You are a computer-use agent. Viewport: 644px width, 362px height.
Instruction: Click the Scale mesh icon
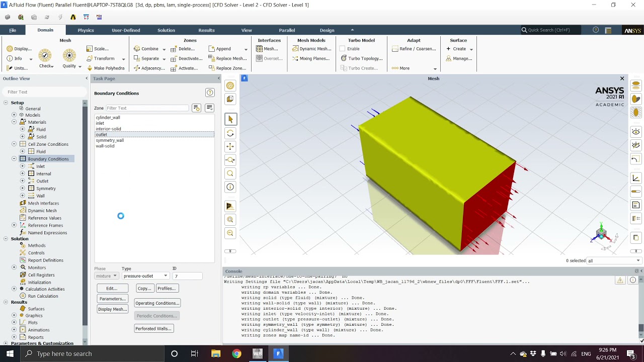pyautogui.click(x=90, y=49)
